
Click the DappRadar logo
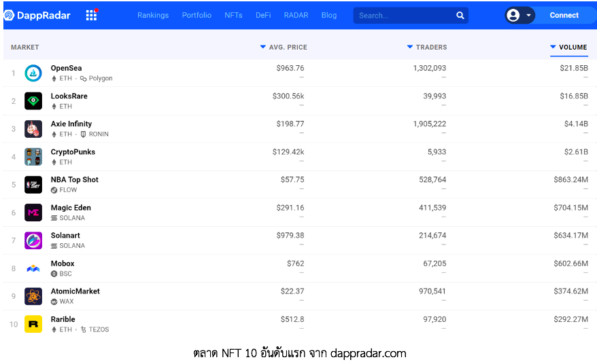tap(37, 15)
